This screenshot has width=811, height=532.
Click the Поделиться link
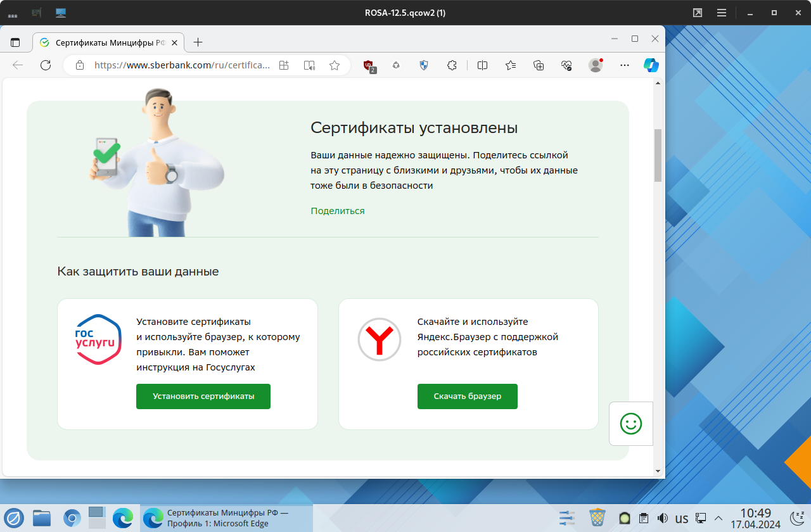[x=338, y=211]
